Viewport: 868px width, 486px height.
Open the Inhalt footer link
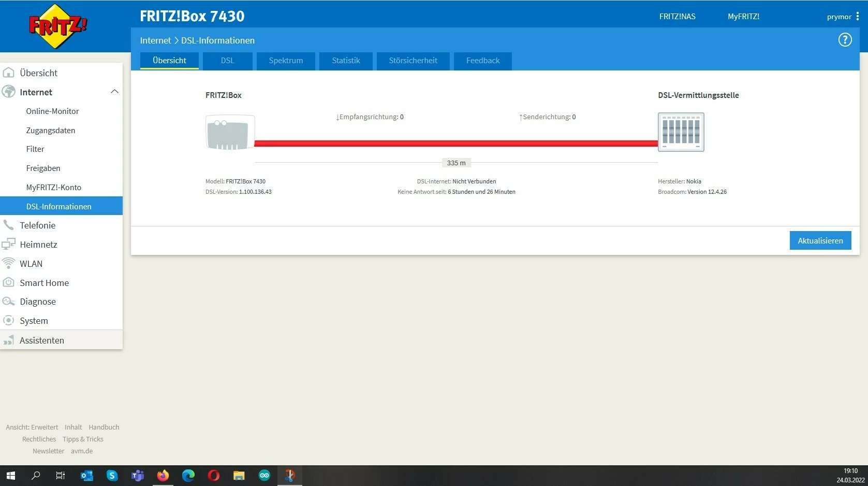click(73, 427)
